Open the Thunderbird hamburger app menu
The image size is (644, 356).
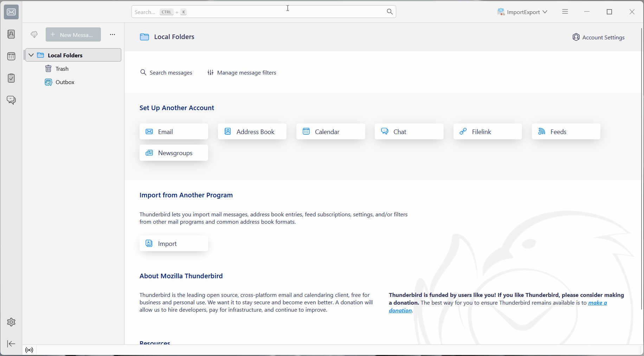[x=565, y=12]
